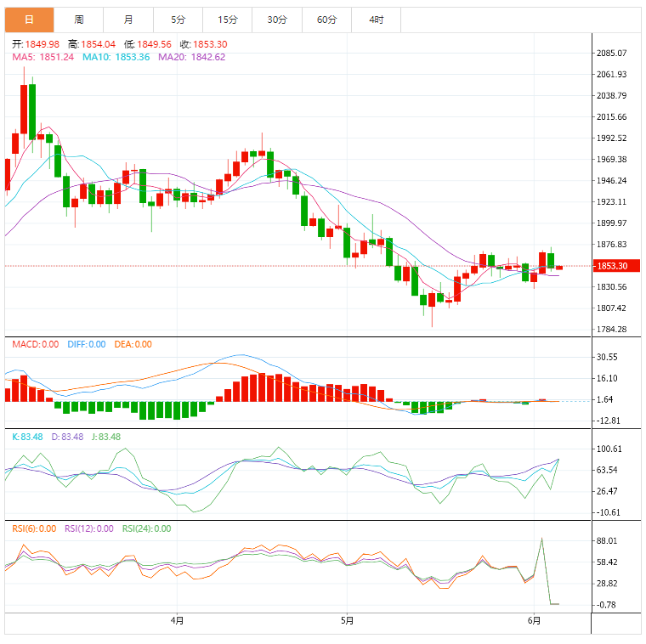Click the 低: 1849.56 low price
The height and width of the screenshot is (644, 646).
point(148,44)
